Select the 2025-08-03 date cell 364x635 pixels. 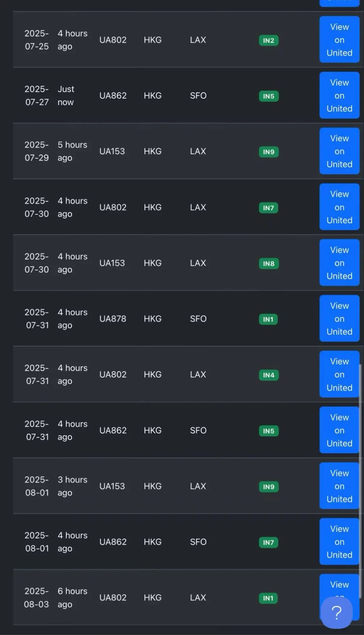click(36, 598)
